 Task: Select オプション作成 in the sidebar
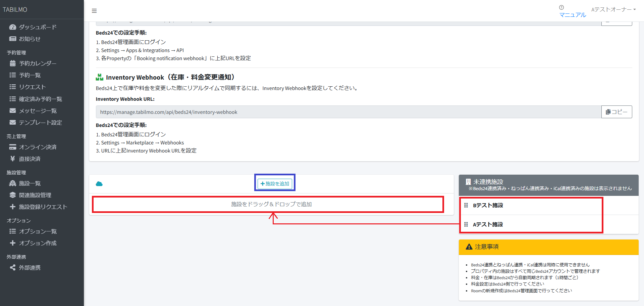tap(38, 243)
